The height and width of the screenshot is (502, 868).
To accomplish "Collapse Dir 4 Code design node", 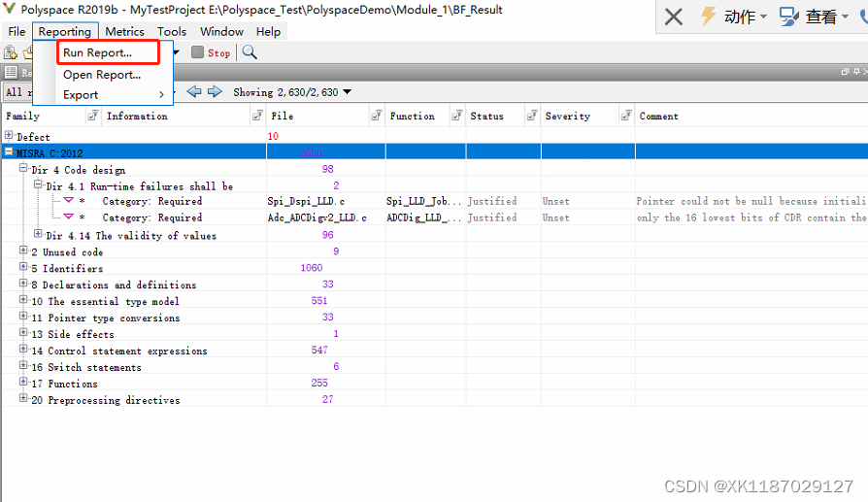I will click(23, 168).
